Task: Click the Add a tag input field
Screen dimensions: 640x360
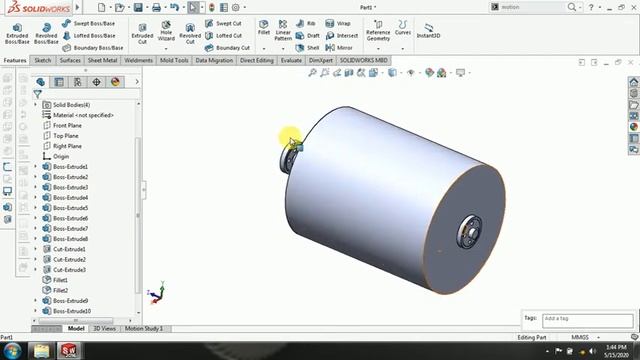Action: click(587, 320)
